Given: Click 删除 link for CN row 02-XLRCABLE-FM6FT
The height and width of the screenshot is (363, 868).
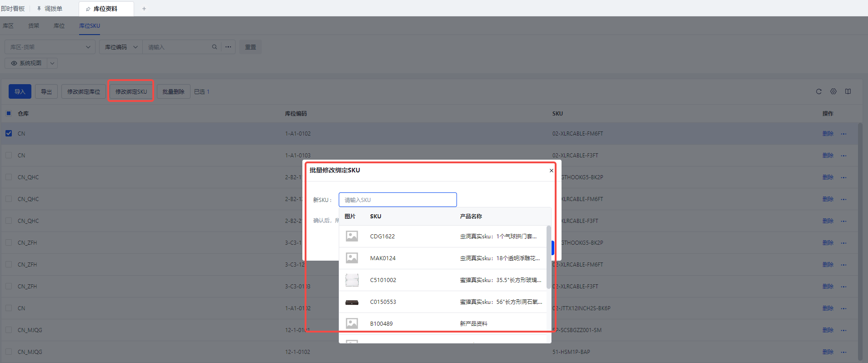Looking at the screenshot, I should (x=828, y=134).
